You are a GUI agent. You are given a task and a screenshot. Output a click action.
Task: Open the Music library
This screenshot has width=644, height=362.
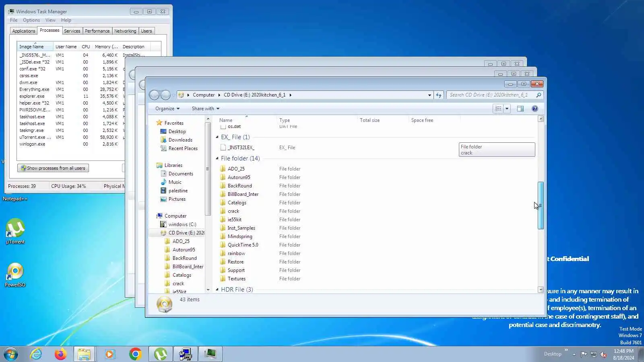175,182
